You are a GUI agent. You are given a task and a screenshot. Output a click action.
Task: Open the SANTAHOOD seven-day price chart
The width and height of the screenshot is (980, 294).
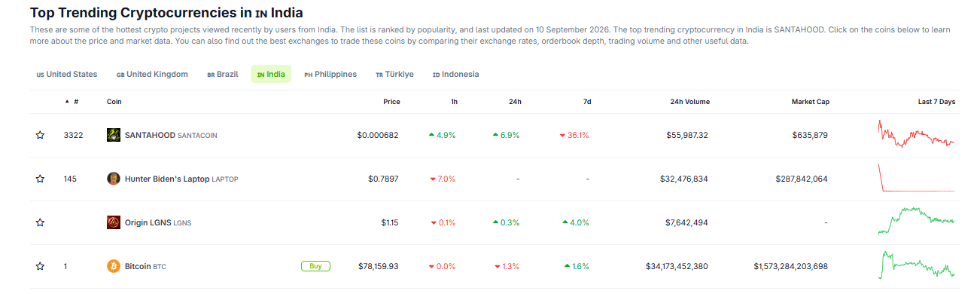[x=916, y=134]
